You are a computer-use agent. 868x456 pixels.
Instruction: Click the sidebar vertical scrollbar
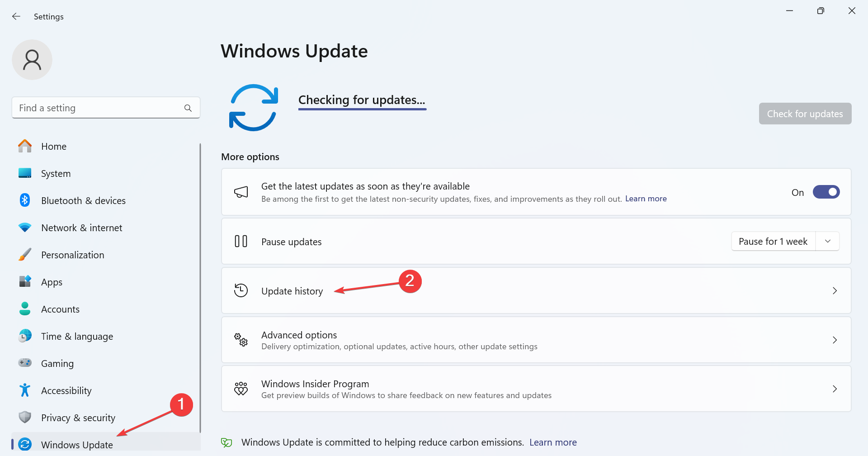[x=200, y=288]
